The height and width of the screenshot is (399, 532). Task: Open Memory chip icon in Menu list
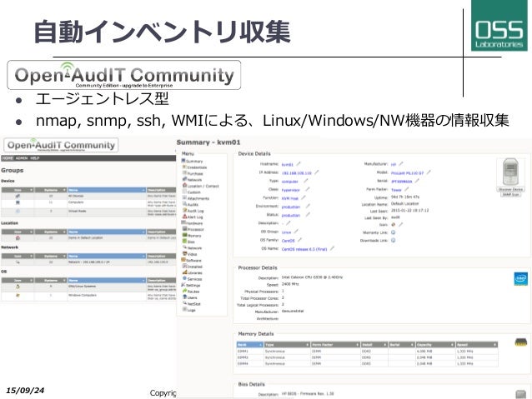coord(184,235)
